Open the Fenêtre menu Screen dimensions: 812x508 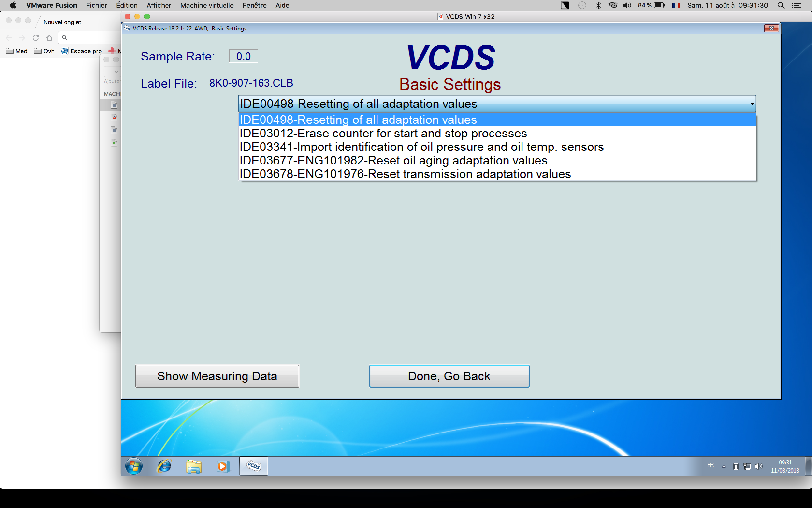[x=254, y=5]
